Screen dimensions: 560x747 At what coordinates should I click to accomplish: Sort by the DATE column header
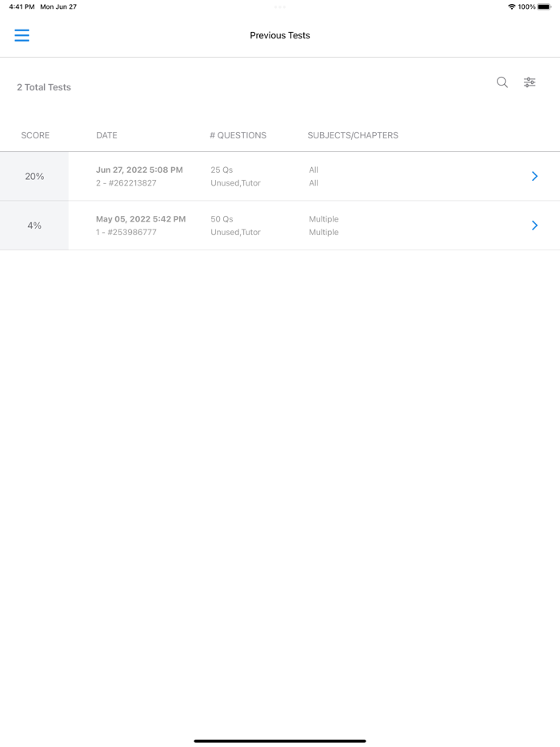pyautogui.click(x=106, y=135)
